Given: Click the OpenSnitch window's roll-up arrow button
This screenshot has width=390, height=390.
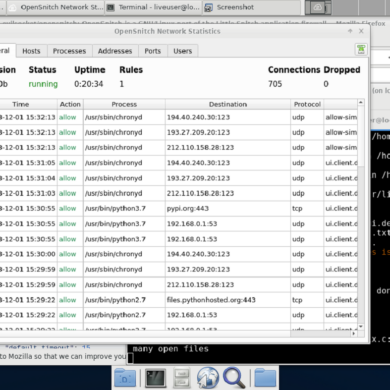Looking at the screenshot, I should [350, 31].
